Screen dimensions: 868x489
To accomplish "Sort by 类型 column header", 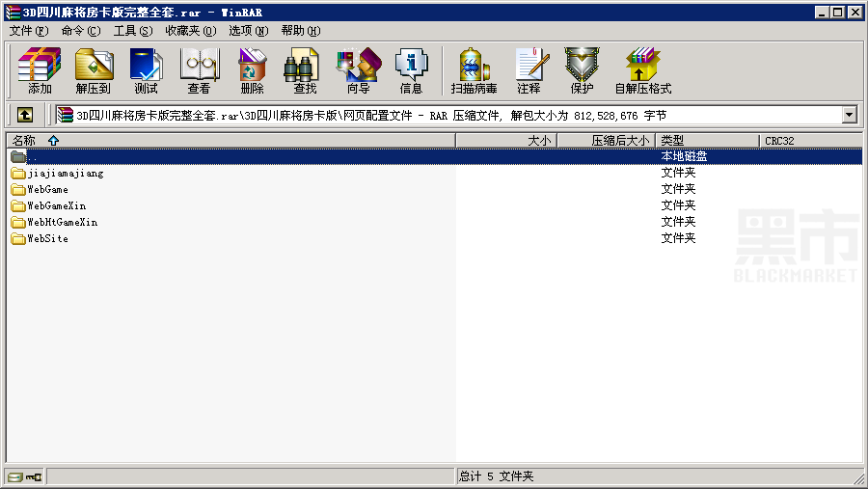I will (708, 141).
